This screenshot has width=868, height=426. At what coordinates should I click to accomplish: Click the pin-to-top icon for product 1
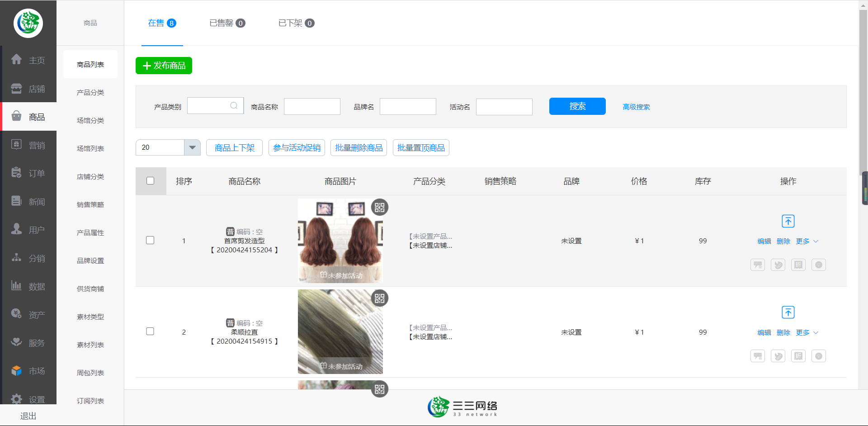click(788, 221)
